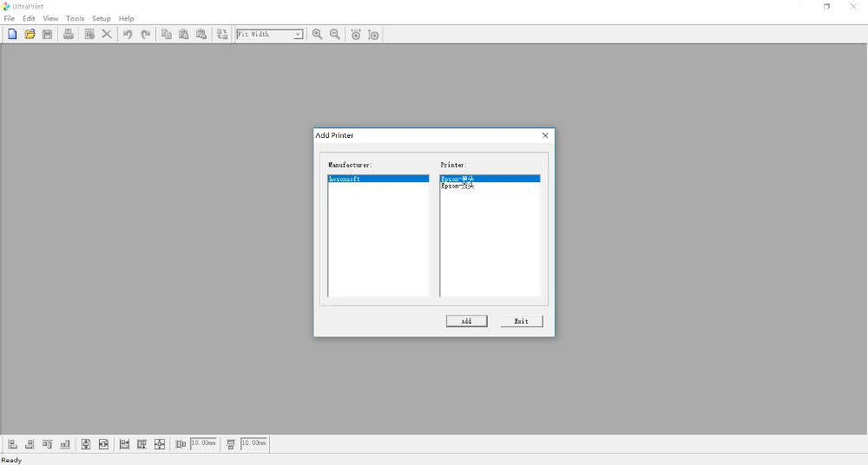Click the rotate/swap arrows icon
Viewport: 868px width, 465px height.
coord(222,35)
